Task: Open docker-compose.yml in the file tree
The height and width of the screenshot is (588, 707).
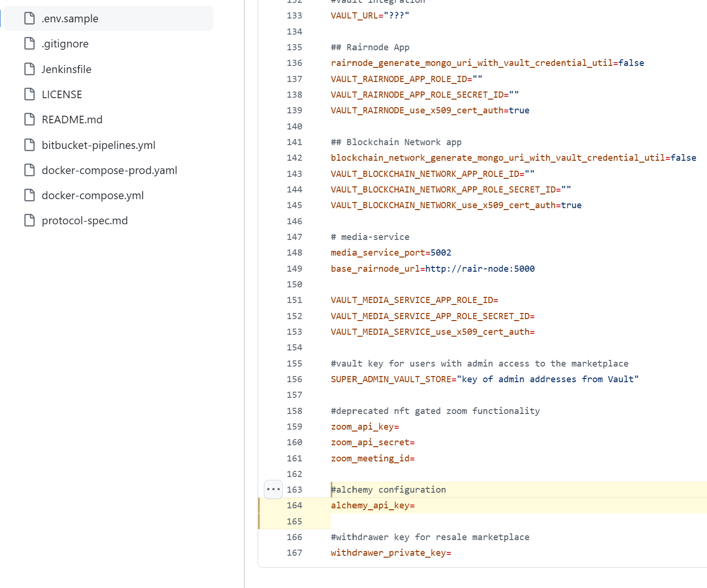Action: [x=93, y=195]
